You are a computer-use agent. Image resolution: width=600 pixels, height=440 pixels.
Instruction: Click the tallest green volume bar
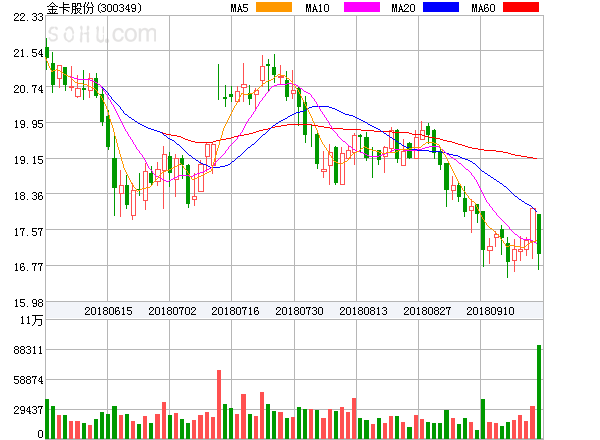click(539, 392)
